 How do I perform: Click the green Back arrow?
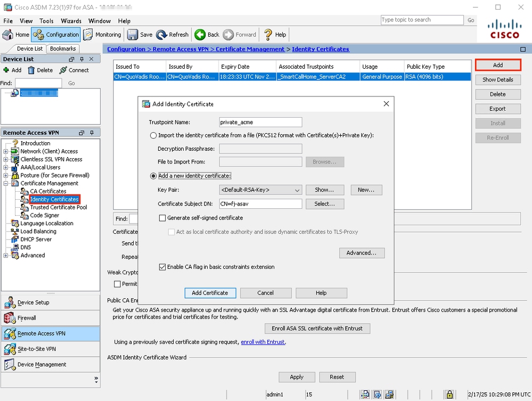[x=200, y=35]
